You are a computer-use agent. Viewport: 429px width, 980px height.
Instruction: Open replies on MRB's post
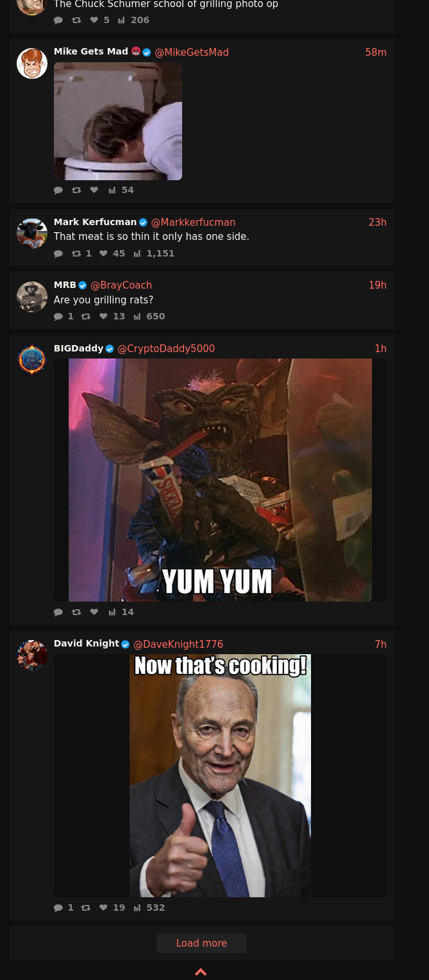pyautogui.click(x=58, y=316)
